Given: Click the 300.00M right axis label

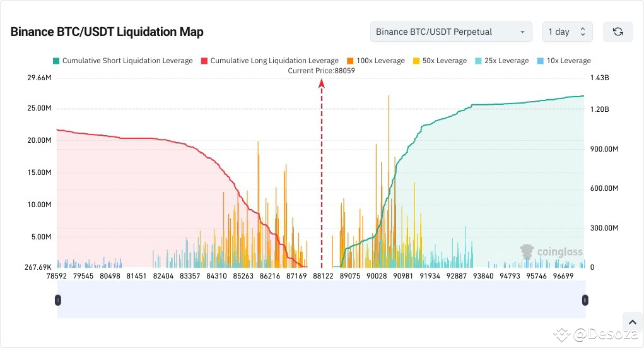Looking at the screenshot, I should pyautogui.click(x=604, y=228).
